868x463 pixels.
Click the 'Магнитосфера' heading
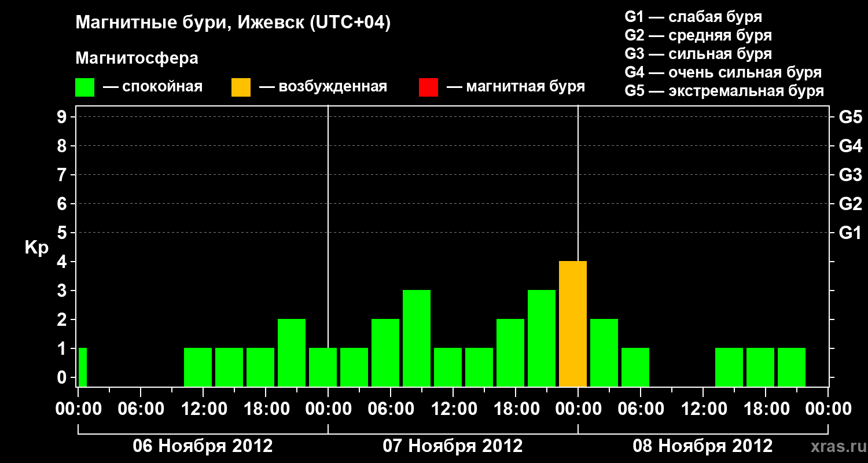point(137,58)
